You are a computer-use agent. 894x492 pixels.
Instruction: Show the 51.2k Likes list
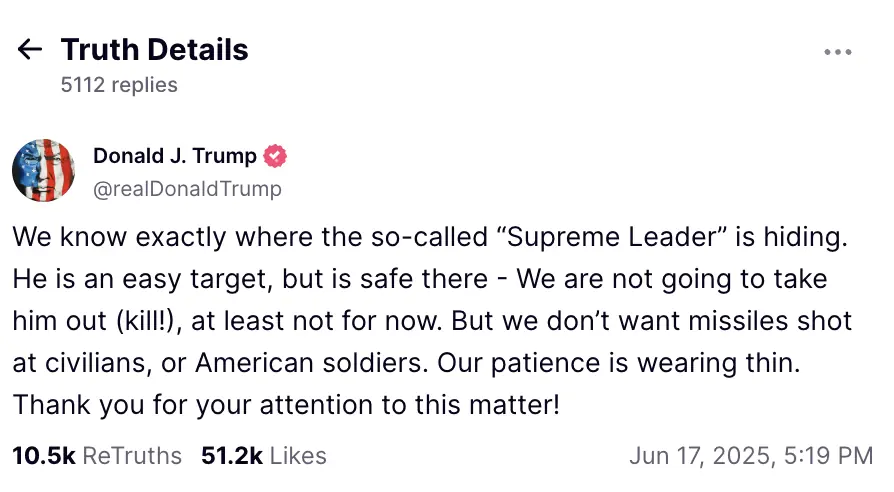(264, 456)
